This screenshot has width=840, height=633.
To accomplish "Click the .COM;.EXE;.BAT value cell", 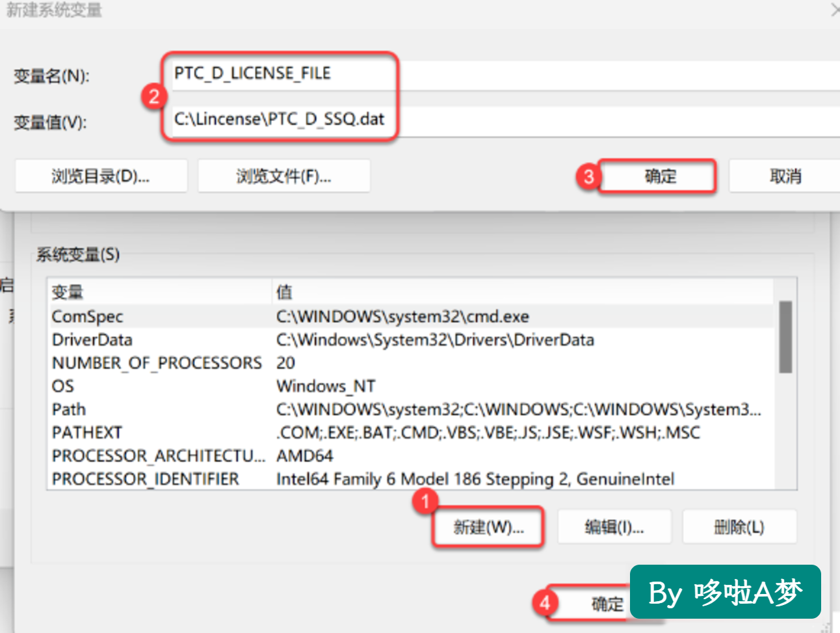I will click(488, 433).
